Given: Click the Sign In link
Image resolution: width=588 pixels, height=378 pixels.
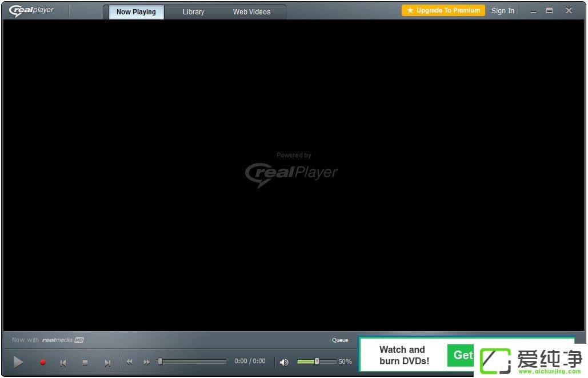Looking at the screenshot, I should click(503, 11).
